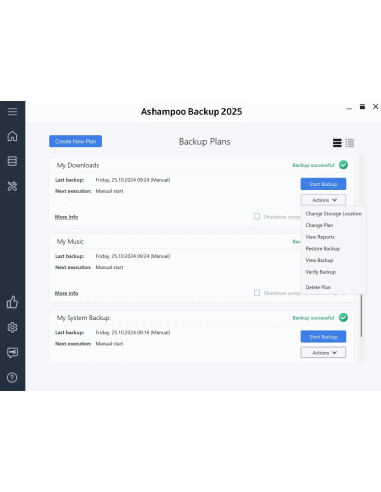
Task: Click the My Downloads plan title
Action: coord(78,165)
